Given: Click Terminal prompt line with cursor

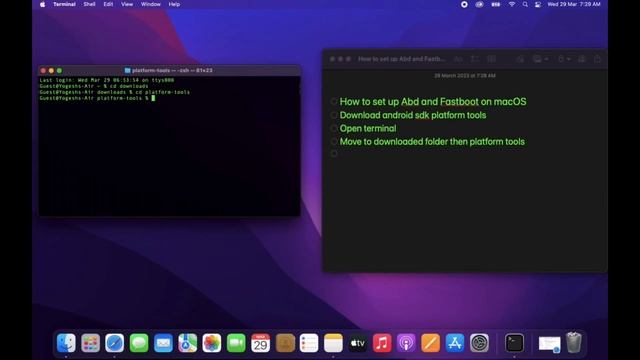Looking at the screenshot, I should click(x=97, y=98).
